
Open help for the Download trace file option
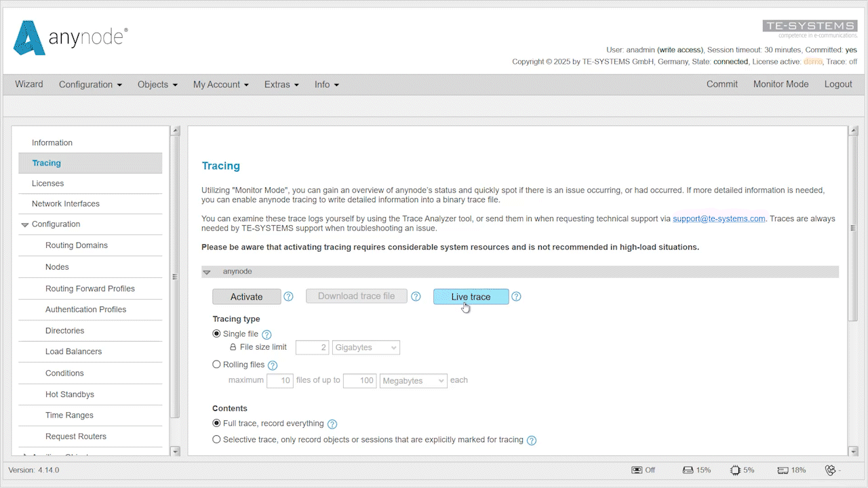416,296
